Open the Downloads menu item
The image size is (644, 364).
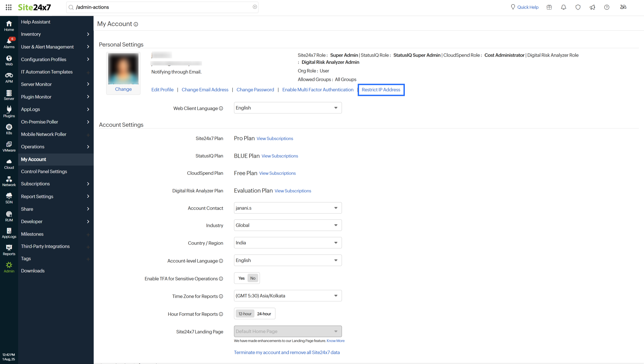[x=33, y=271]
